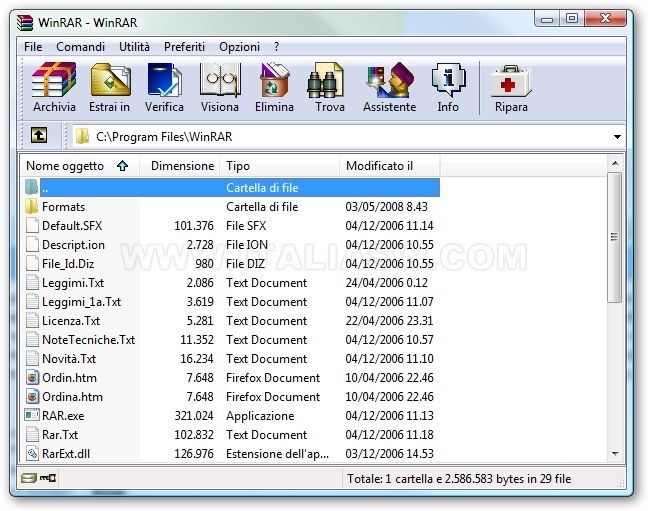Select the Licenza.Txt file name
The image size is (648, 511).
pos(71,320)
